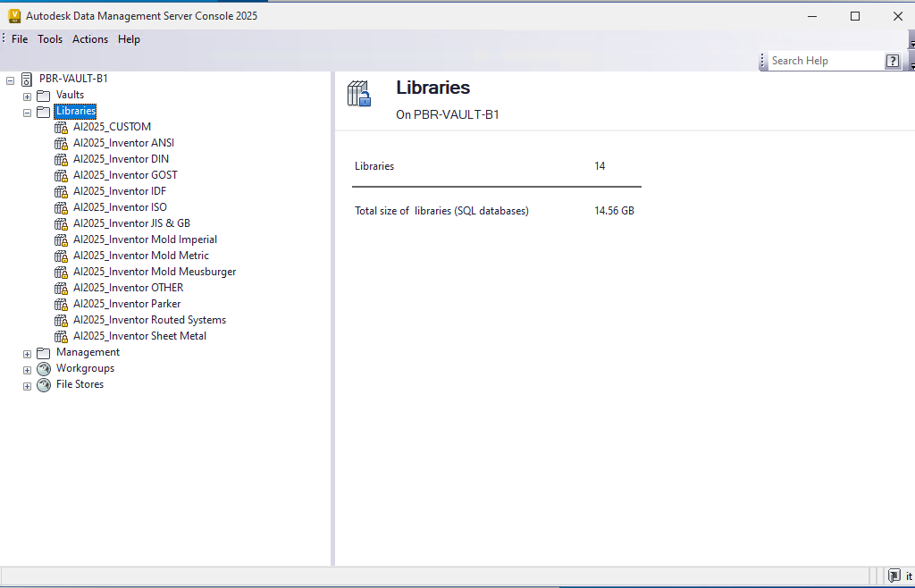The width and height of the screenshot is (915, 588).
Task: Click the Vaults folder icon
Action: point(43,95)
